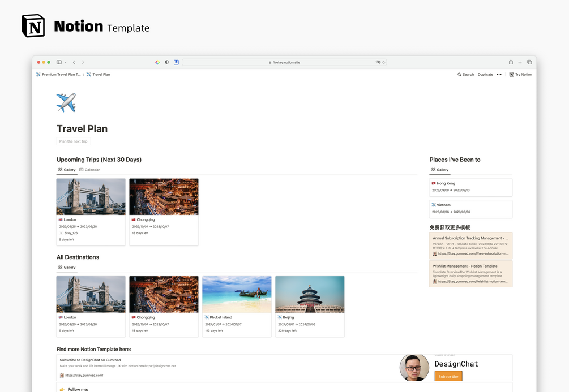
Task: Open the Vietnam card
Action: click(470, 209)
